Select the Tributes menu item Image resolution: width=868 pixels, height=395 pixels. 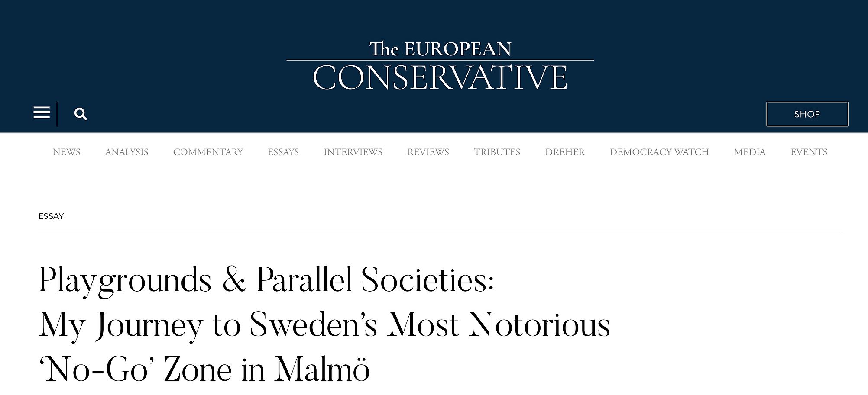(x=497, y=152)
